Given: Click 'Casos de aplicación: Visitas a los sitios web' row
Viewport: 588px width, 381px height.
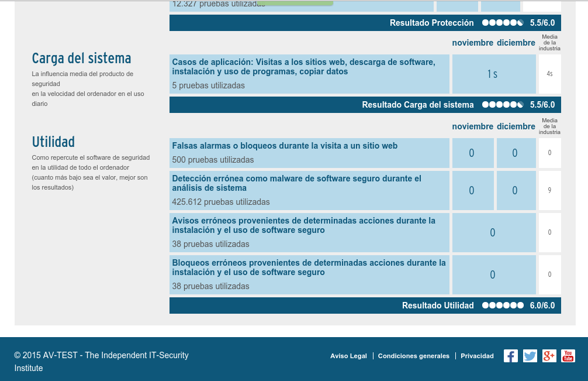Looking at the screenshot, I should pos(309,74).
